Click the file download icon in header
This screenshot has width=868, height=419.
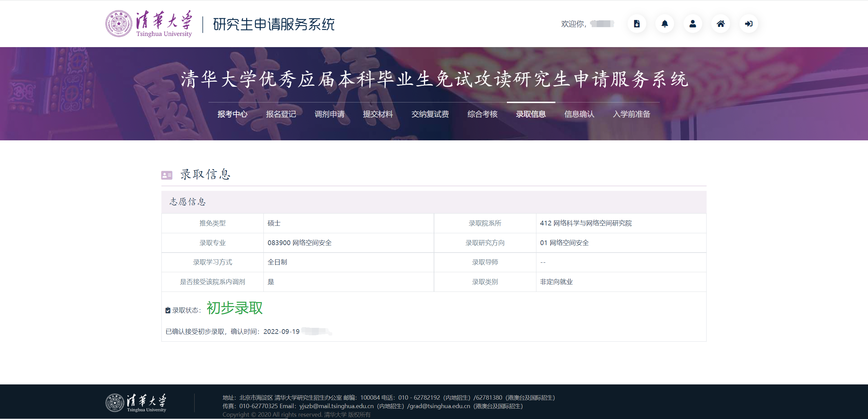[637, 24]
